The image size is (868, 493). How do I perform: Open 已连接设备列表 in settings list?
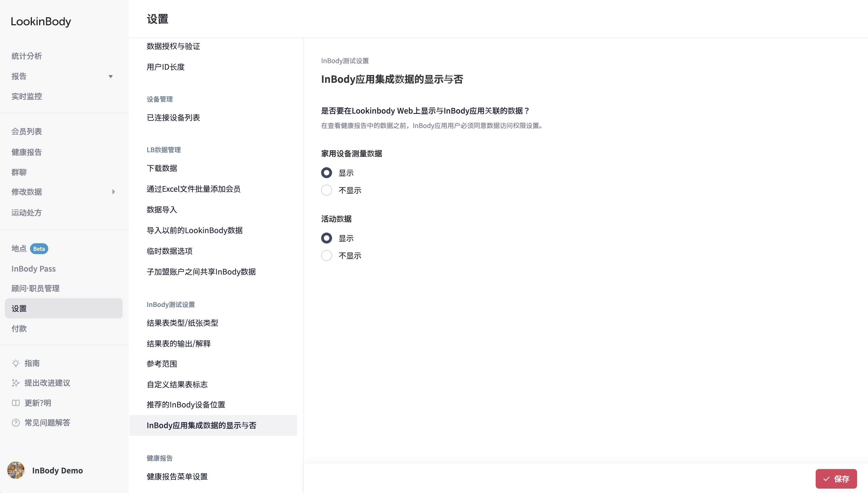(173, 117)
